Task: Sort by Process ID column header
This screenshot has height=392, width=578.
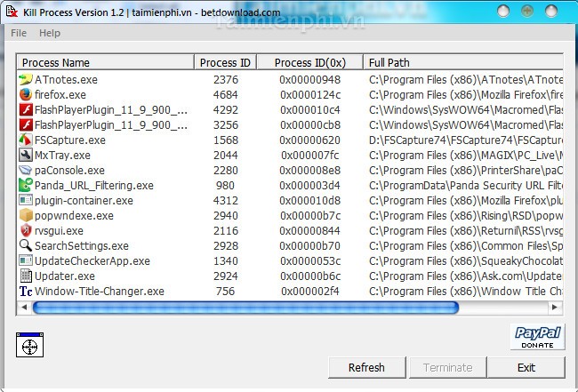Action: pyautogui.click(x=225, y=62)
